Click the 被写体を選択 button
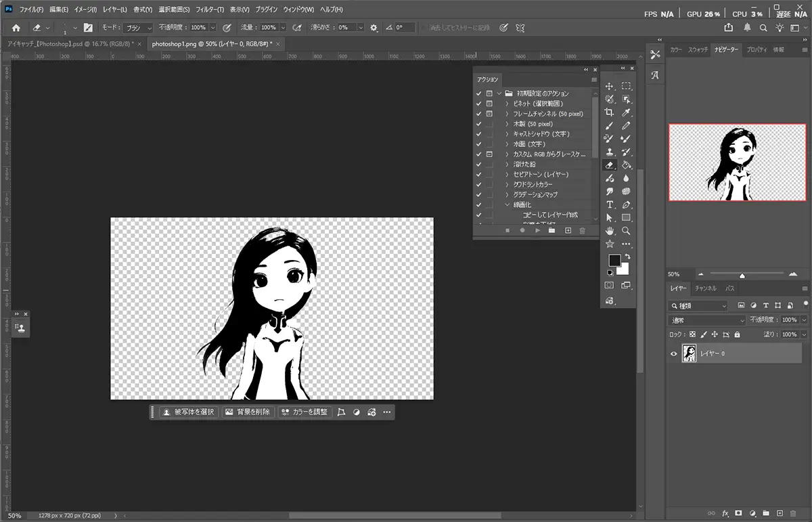The image size is (812, 522). [x=189, y=412]
